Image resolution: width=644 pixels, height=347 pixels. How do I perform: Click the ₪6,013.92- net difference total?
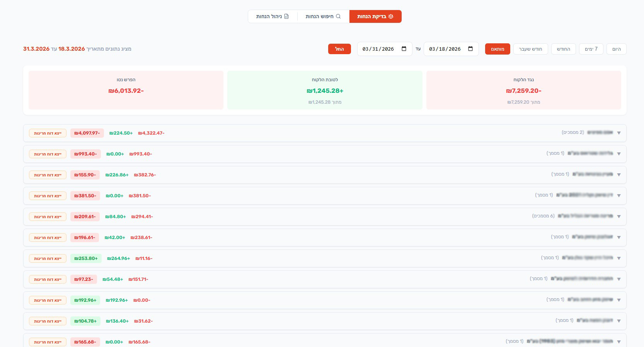click(x=126, y=91)
